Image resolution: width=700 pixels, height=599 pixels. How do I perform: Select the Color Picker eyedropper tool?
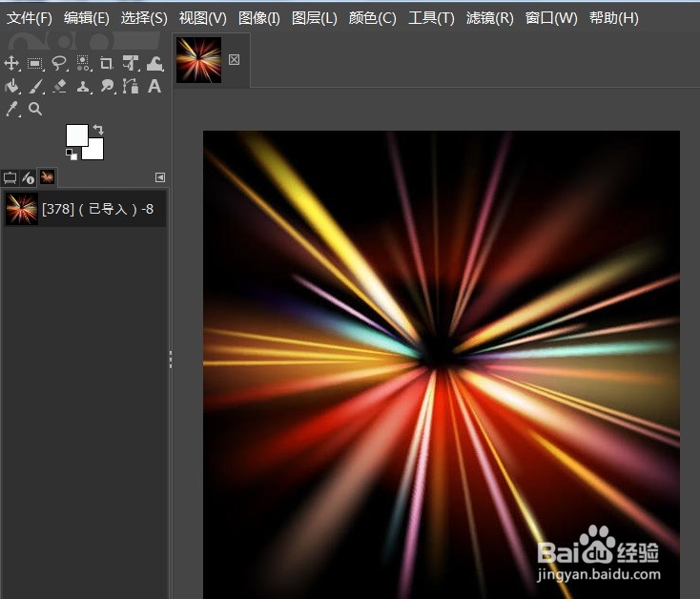click(12, 109)
